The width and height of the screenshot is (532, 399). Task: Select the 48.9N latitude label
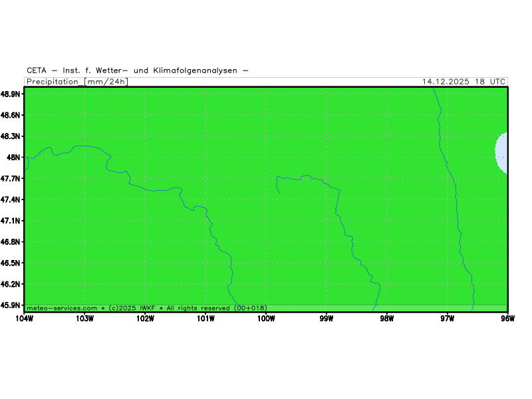point(11,94)
